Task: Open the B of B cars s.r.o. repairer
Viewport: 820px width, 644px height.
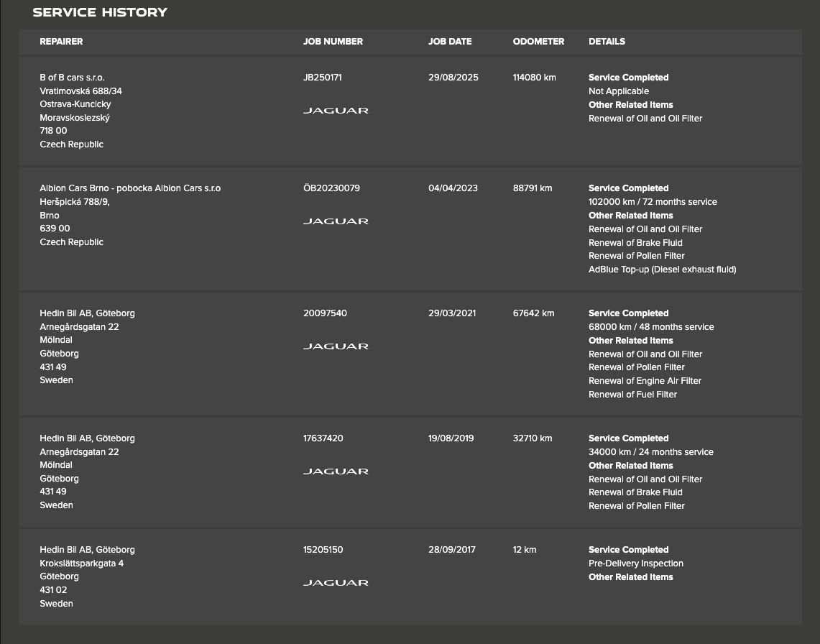Action: pyautogui.click(x=72, y=78)
